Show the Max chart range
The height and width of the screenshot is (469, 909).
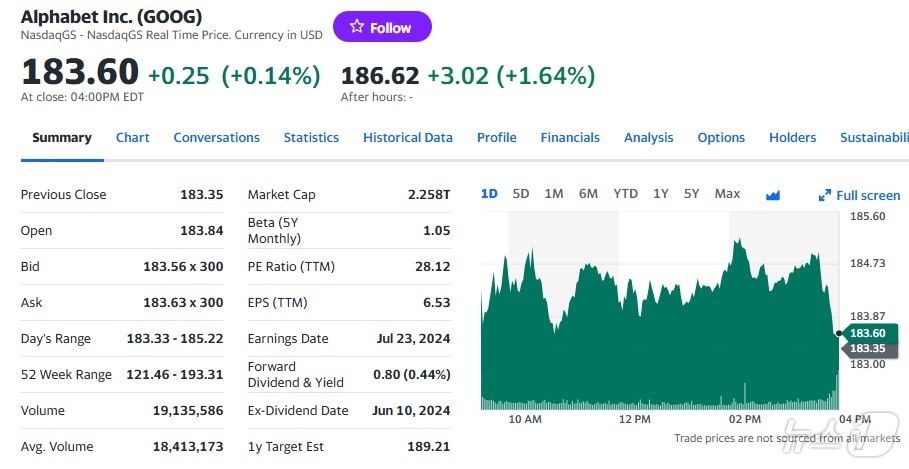click(727, 194)
